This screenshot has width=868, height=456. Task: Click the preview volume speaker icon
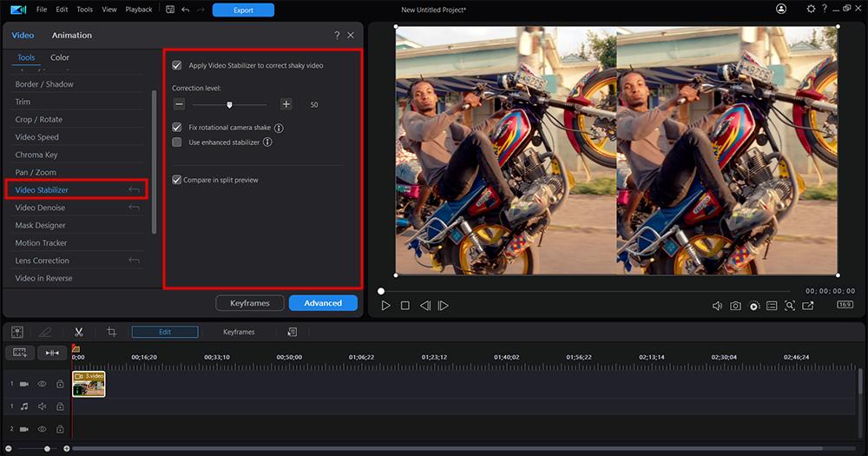[717, 306]
